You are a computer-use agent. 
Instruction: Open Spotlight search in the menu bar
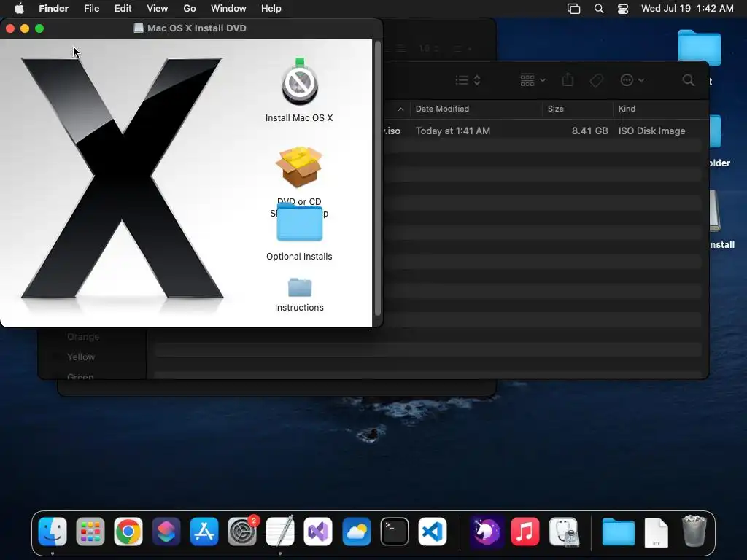coord(599,9)
